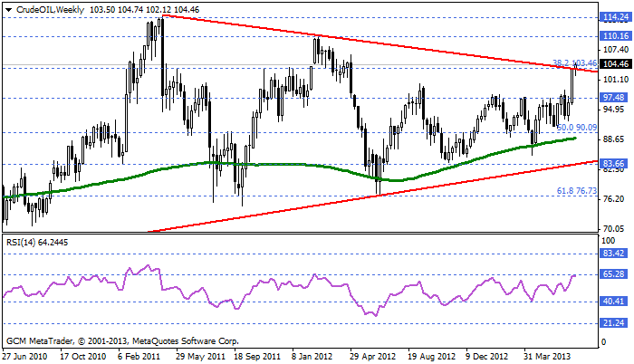Select the 110.16 price level label
Screen dimensions: 634x364
(x=615, y=36)
